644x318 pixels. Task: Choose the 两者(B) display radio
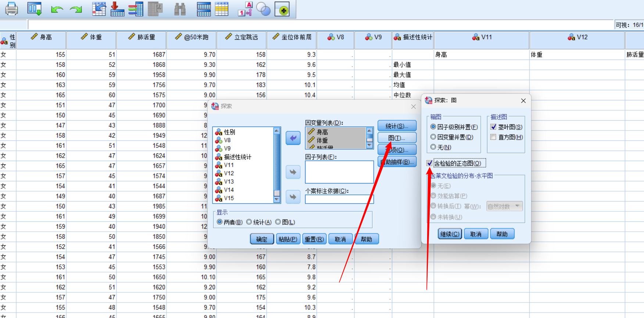pos(219,222)
